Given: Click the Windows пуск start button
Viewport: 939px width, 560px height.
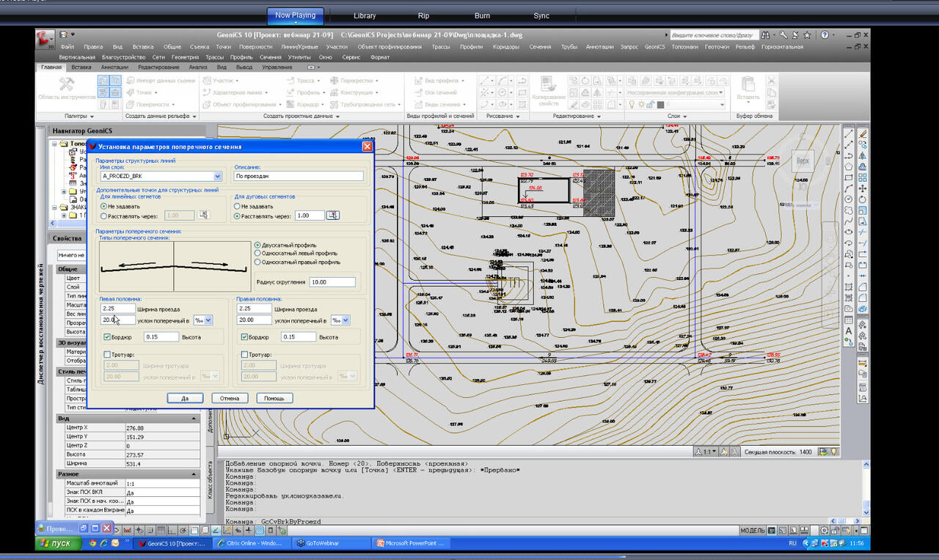Looking at the screenshot, I should [57, 543].
